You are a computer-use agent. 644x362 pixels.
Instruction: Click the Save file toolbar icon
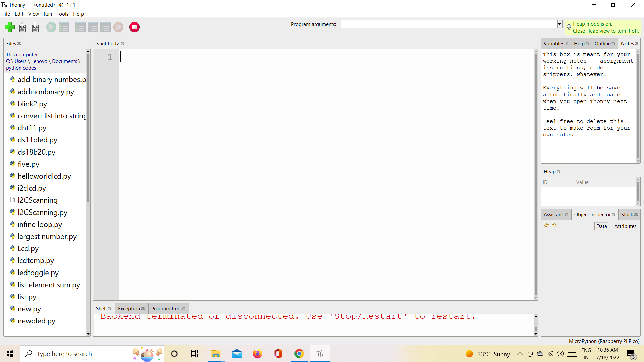[x=35, y=27]
